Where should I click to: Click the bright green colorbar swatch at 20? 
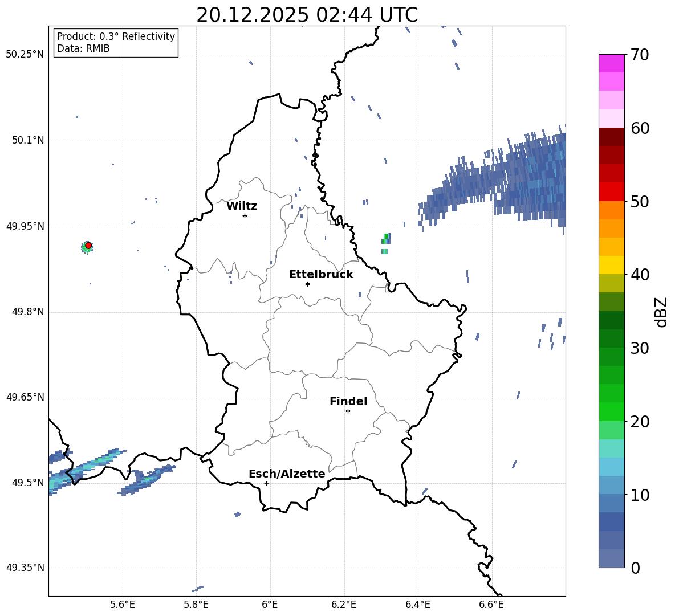pos(612,411)
